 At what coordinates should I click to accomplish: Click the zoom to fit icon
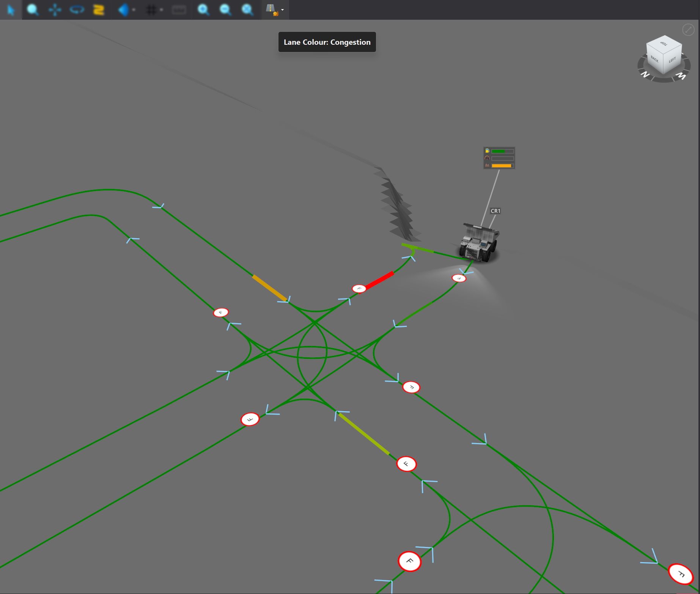(x=247, y=10)
